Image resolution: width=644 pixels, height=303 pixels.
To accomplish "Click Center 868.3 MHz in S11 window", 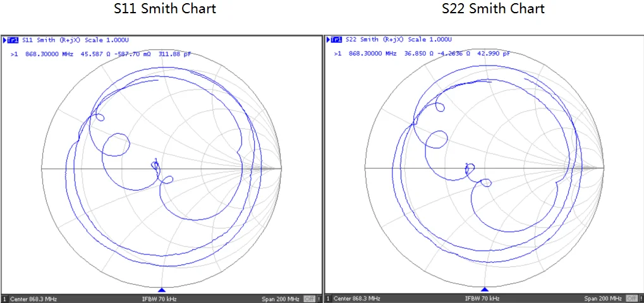I will 33,299.
